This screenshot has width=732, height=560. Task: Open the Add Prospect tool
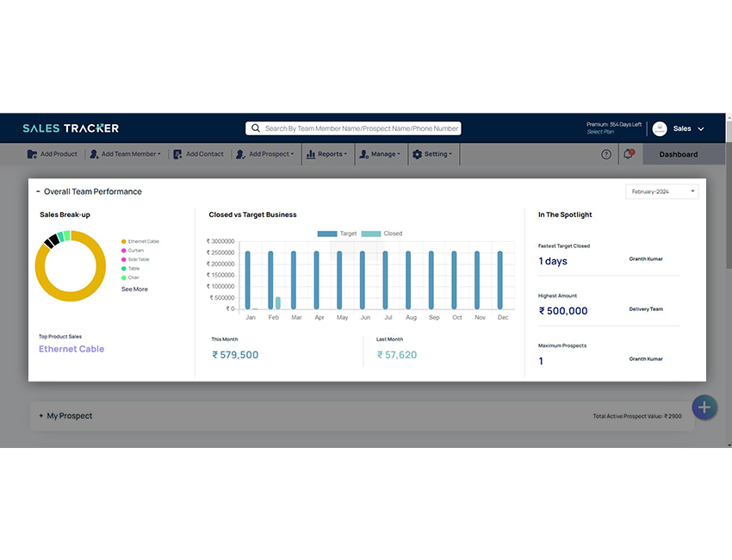243,154
